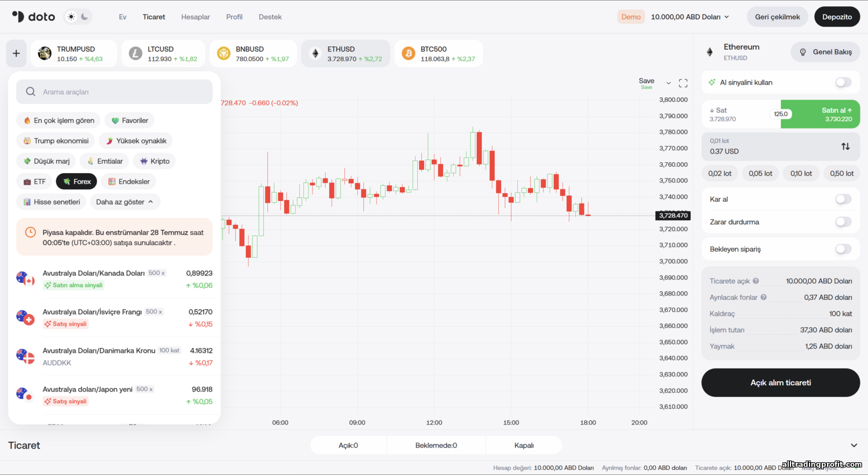Switch to the Kapalı trades tab
The height and width of the screenshot is (475, 868).
point(524,445)
